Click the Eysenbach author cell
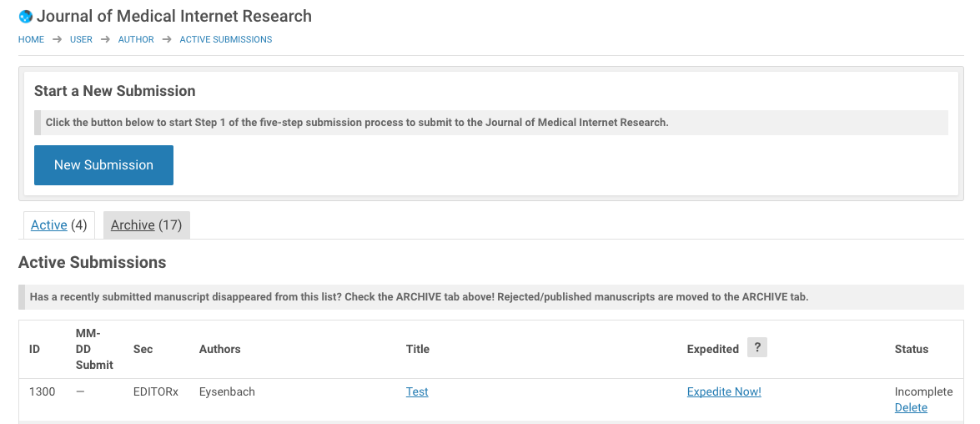This screenshot has width=980, height=424. tap(227, 391)
